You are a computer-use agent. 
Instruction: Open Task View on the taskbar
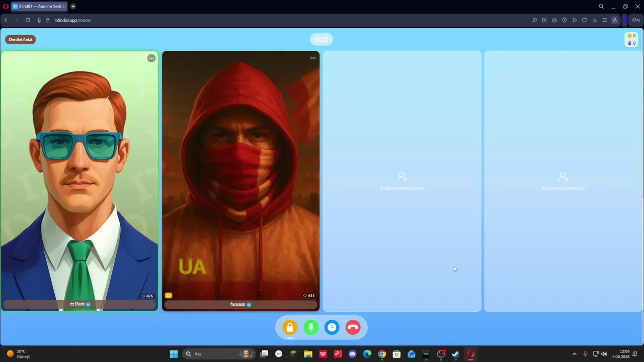click(264, 354)
